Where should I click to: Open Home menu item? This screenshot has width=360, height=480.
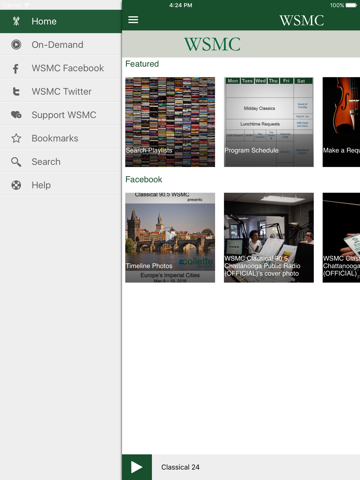coord(61,21)
